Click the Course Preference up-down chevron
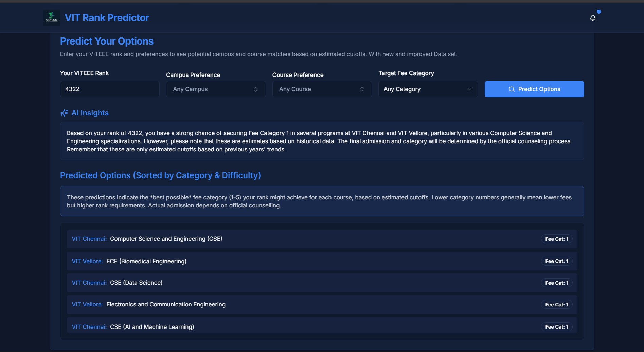 tap(362, 89)
